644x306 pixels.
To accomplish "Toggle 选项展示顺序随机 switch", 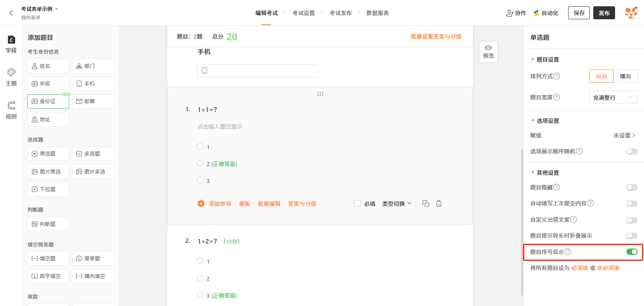I will [632, 151].
